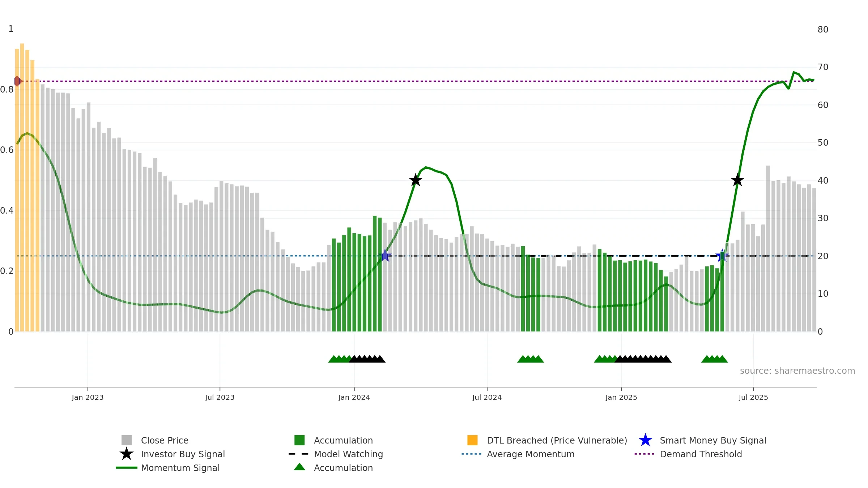Click the black triangles row after January 2025

[x=643, y=359]
